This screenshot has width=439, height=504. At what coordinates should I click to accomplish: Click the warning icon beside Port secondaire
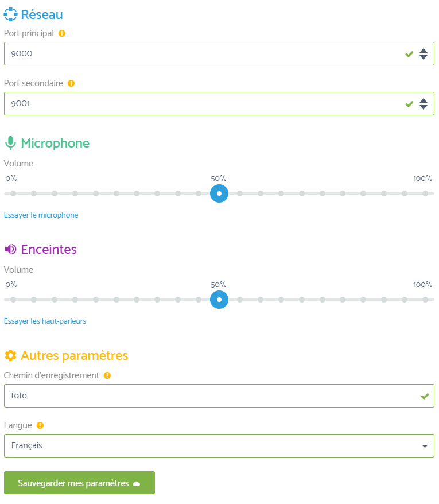click(71, 83)
